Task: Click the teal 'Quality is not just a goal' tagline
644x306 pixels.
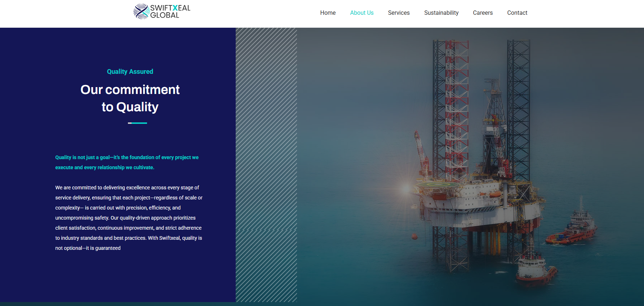Action: click(127, 162)
